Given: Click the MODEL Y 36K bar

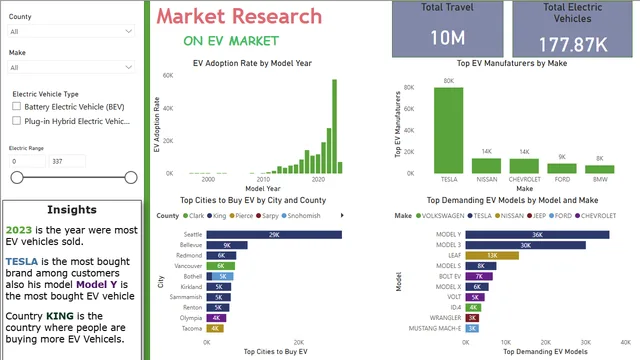Looking at the screenshot, I should coord(538,235).
